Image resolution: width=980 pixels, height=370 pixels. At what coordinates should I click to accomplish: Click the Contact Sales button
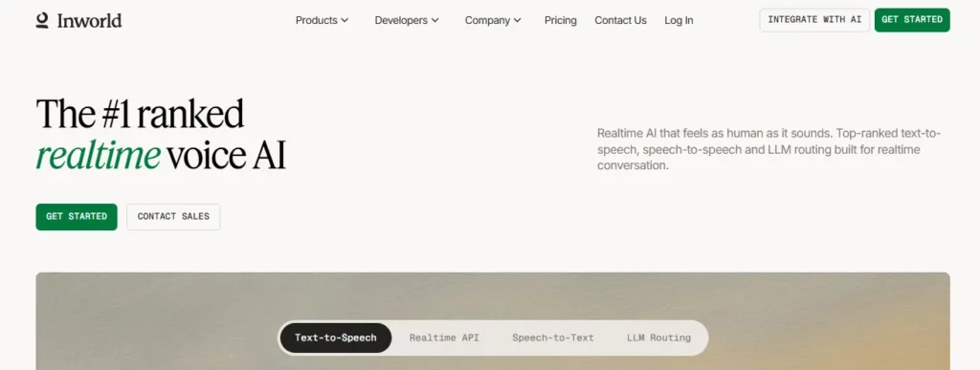[173, 216]
